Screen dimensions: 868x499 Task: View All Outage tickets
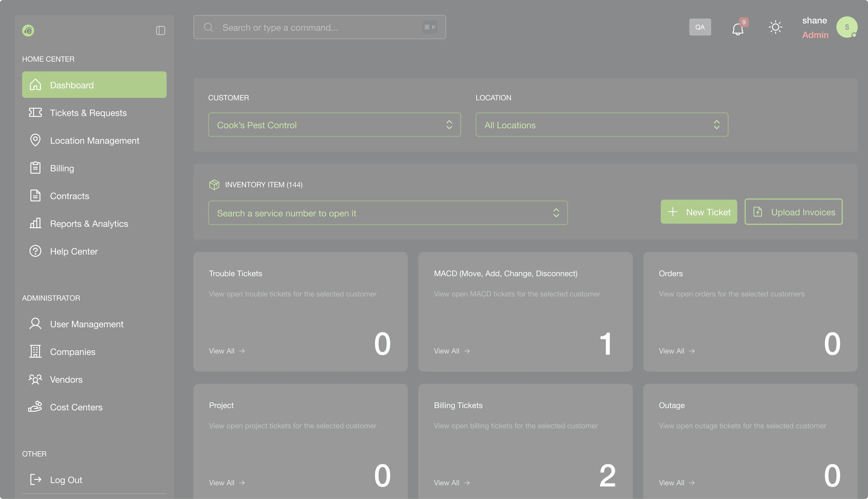pyautogui.click(x=677, y=483)
